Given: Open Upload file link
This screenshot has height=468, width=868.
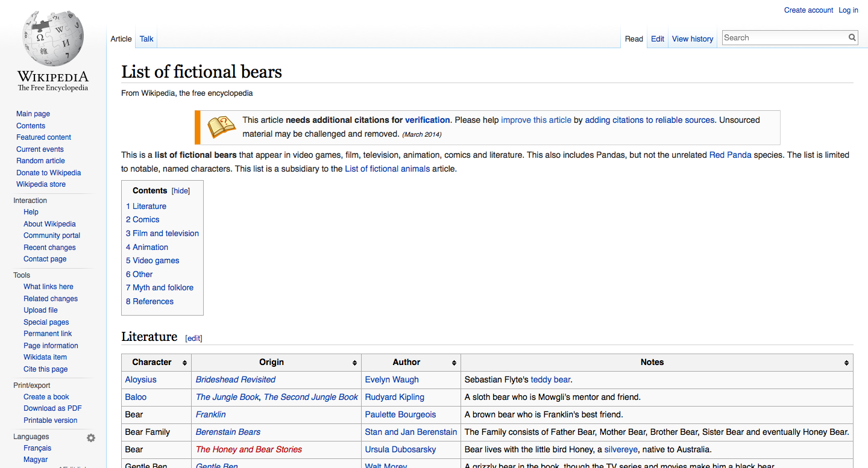Looking at the screenshot, I should [40, 310].
